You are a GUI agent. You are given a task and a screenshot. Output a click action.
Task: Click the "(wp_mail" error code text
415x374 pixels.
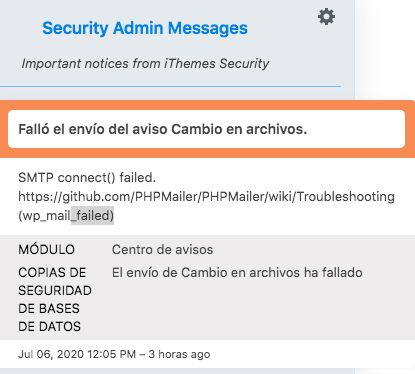pyautogui.click(x=44, y=216)
